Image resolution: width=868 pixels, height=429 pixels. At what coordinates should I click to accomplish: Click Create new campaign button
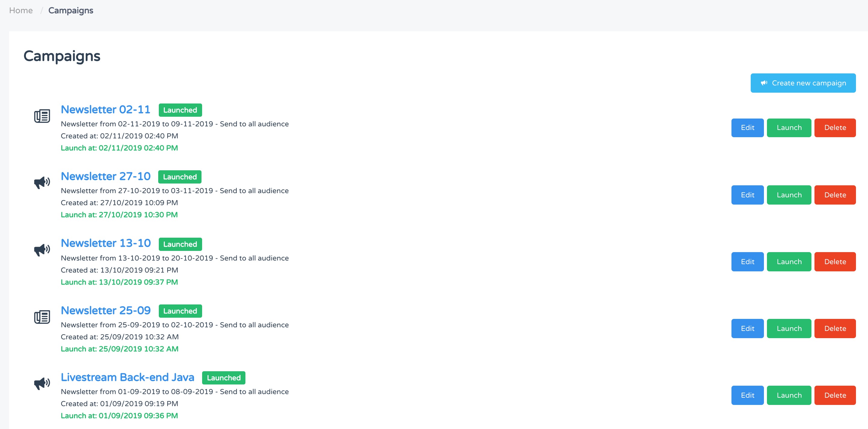click(803, 83)
